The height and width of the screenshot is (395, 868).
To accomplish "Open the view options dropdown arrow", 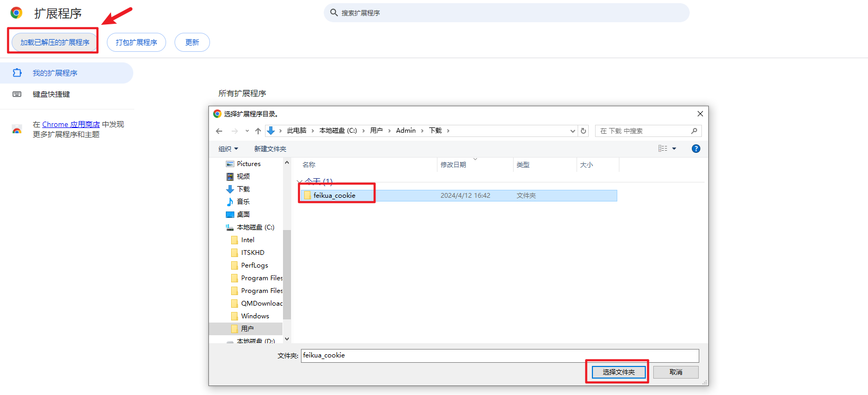I will [674, 149].
